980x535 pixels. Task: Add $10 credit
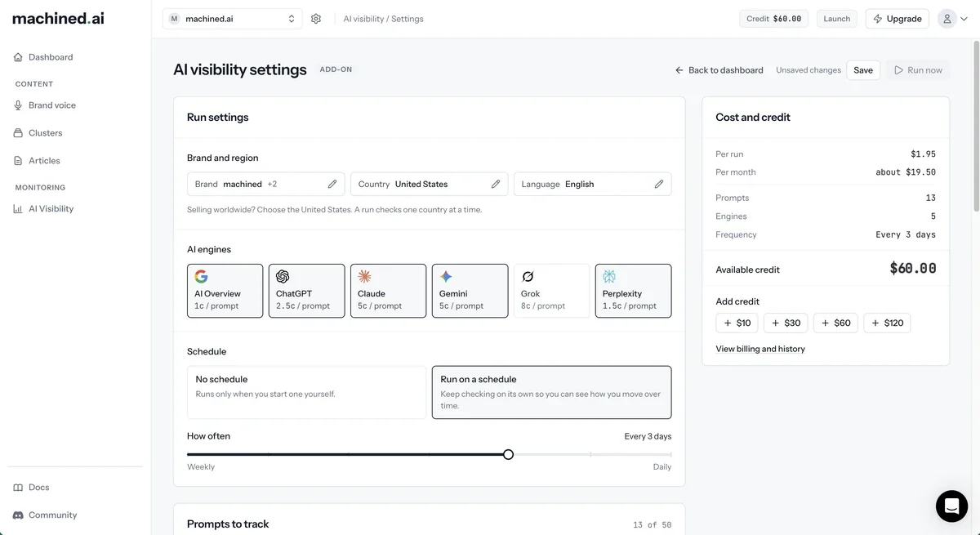pyautogui.click(x=737, y=323)
